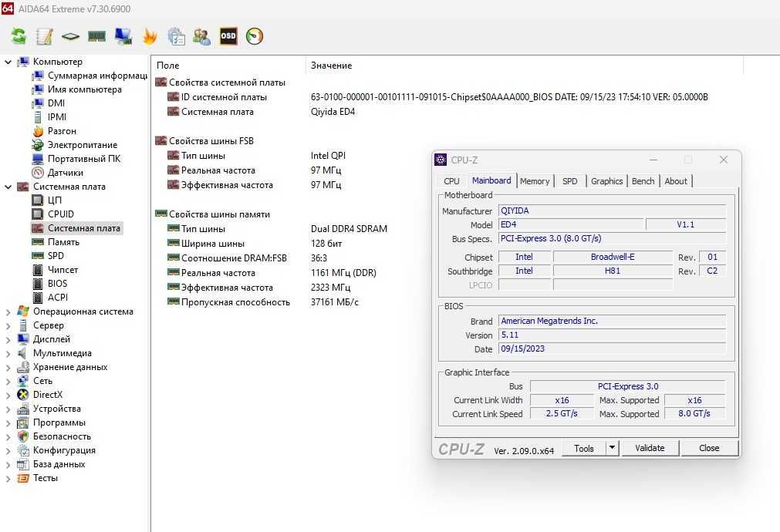
Task: Select the DMI tree item
Action: point(56,103)
